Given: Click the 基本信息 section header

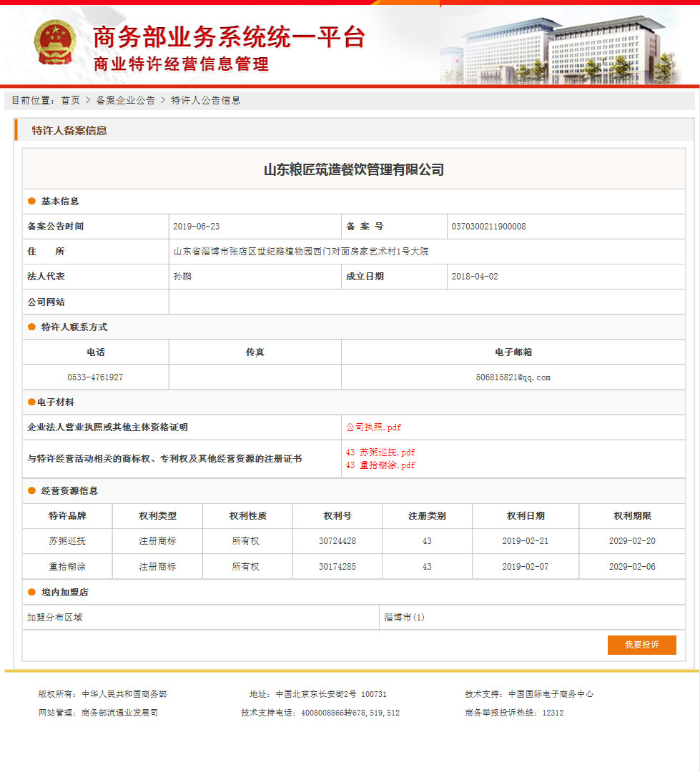Looking at the screenshot, I should 59,202.
